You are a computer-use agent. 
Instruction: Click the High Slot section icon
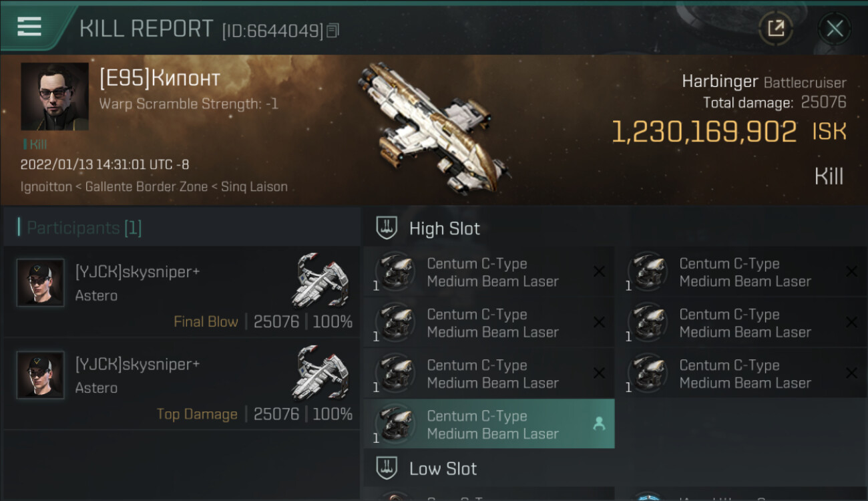pos(387,228)
